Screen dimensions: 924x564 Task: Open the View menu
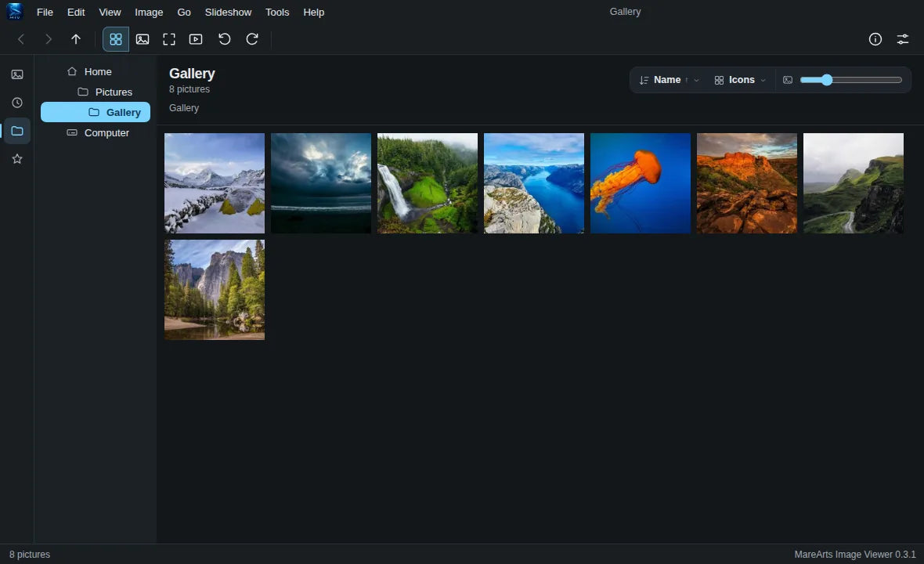[110, 12]
